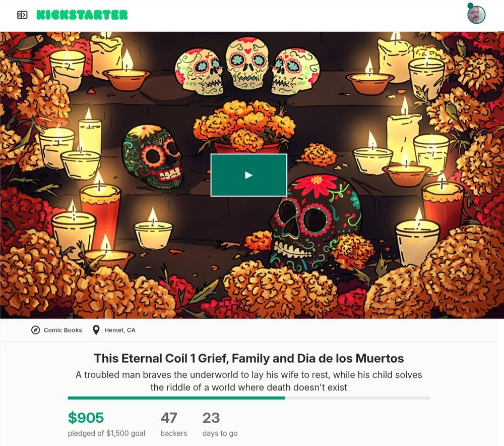Click the green notification dot on avatar
The image size is (504, 446).
point(470,6)
